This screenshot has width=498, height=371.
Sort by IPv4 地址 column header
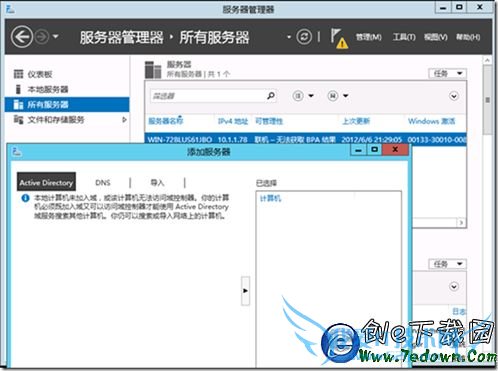coord(233,121)
